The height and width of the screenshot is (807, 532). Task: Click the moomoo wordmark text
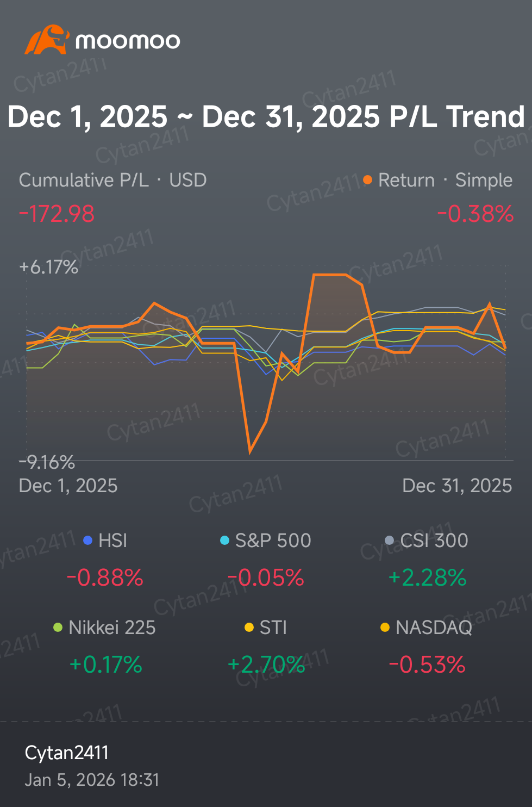[x=128, y=41]
